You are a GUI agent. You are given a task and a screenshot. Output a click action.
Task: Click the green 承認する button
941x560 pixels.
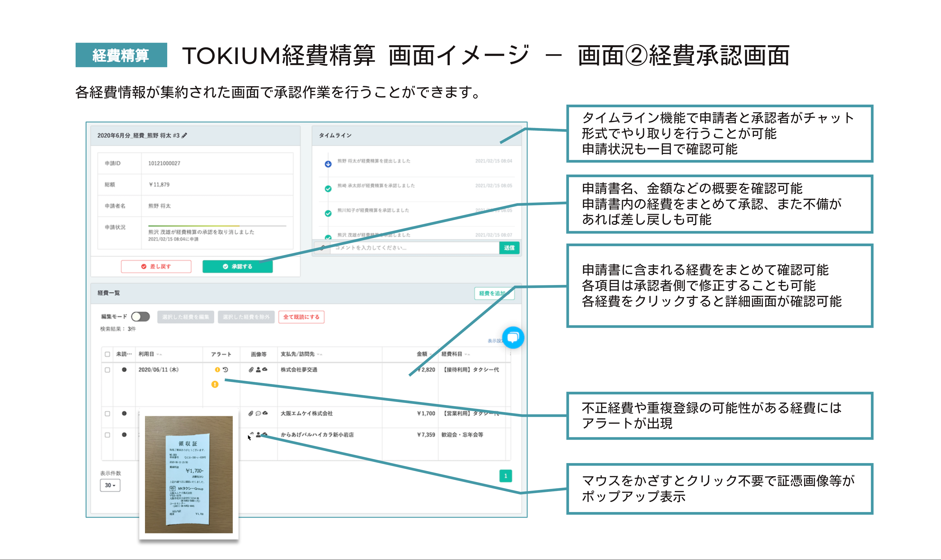(x=237, y=266)
